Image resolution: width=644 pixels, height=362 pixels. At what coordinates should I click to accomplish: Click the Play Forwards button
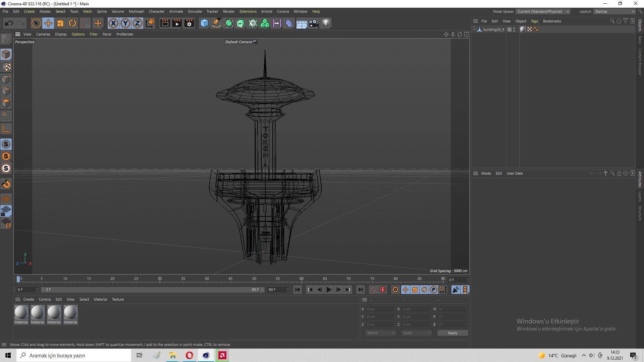click(329, 290)
